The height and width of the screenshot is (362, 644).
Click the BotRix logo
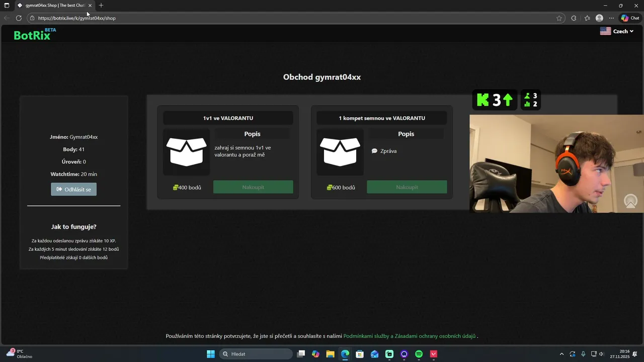(x=35, y=34)
